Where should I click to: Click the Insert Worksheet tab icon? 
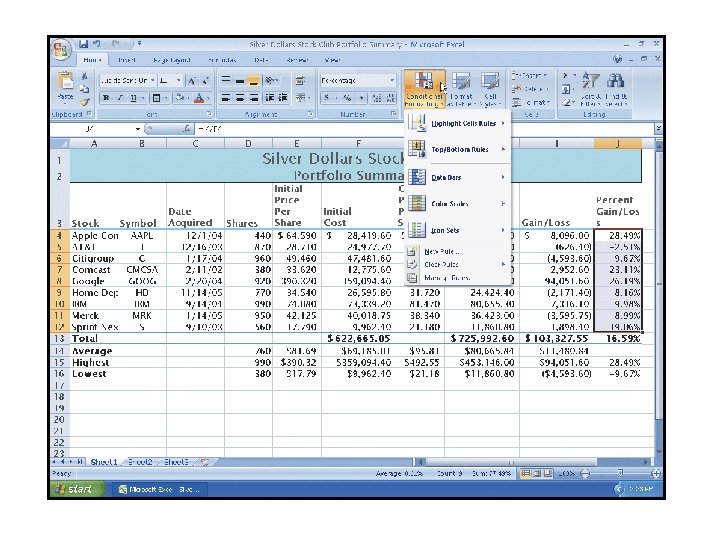(205, 462)
